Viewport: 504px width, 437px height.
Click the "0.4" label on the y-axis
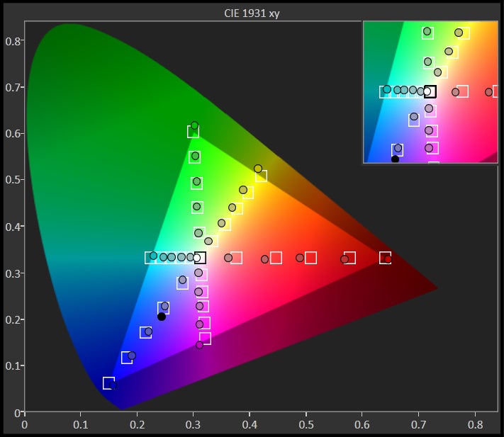13,227
